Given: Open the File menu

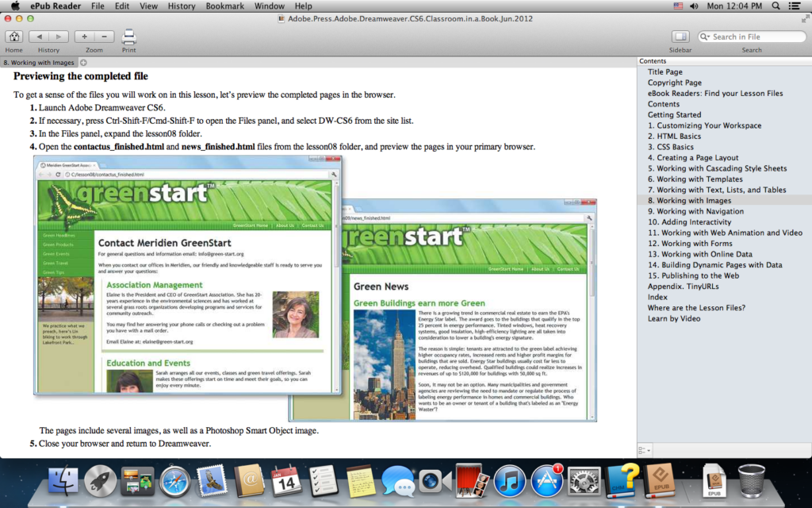Looking at the screenshot, I should click(98, 6).
